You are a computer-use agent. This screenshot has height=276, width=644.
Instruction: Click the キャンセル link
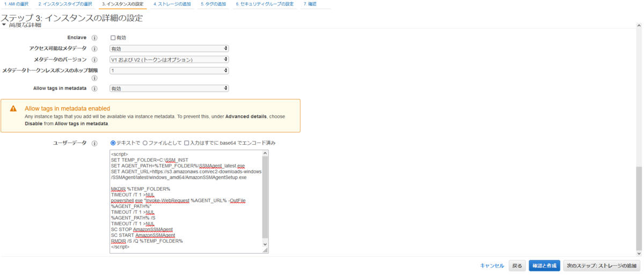point(492,266)
